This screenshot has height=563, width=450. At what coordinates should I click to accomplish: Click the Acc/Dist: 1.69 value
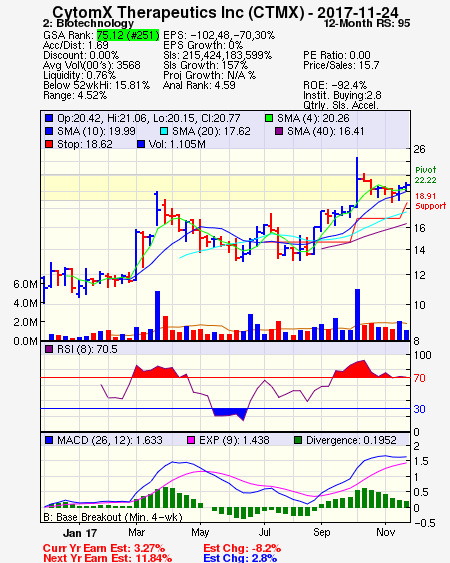(x=76, y=45)
